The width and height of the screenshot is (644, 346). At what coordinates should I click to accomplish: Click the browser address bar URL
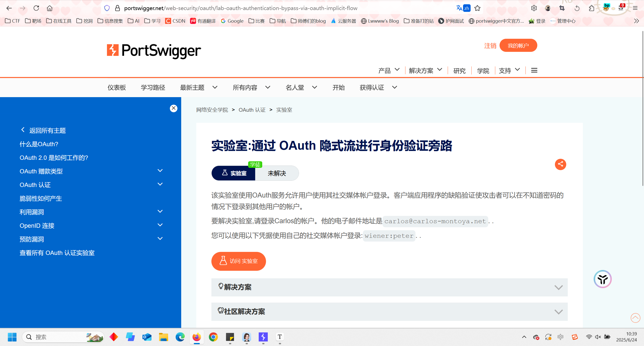(x=240, y=8)
